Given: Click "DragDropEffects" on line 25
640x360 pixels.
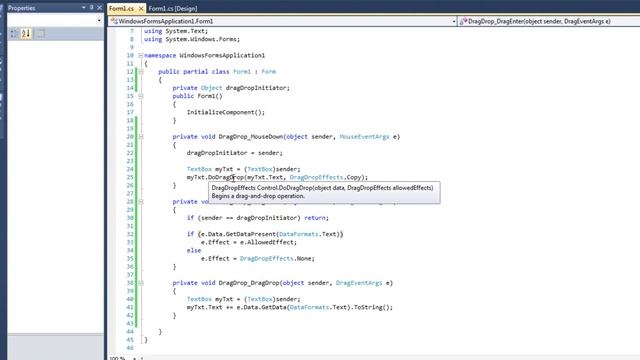Looking at the screenshot, I should [316, 177].
